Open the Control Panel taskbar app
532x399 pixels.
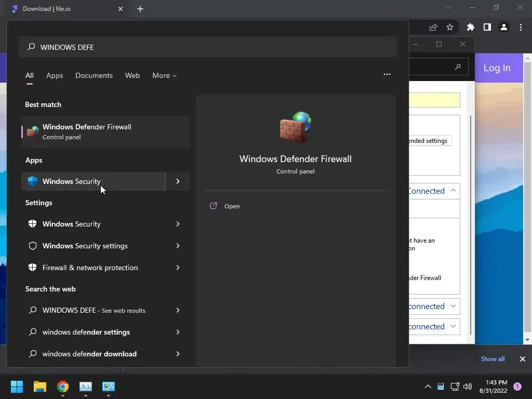coord(109,387)
